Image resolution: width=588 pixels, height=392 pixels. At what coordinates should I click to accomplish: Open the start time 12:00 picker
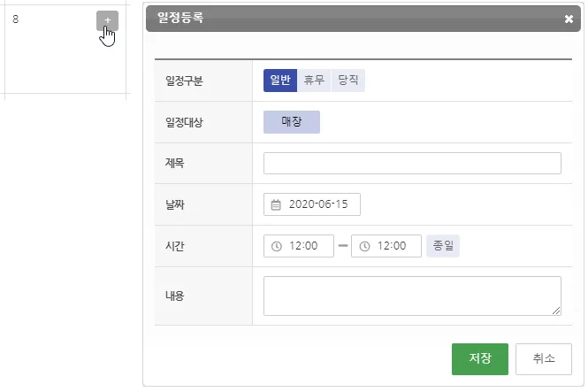point(304,246)
